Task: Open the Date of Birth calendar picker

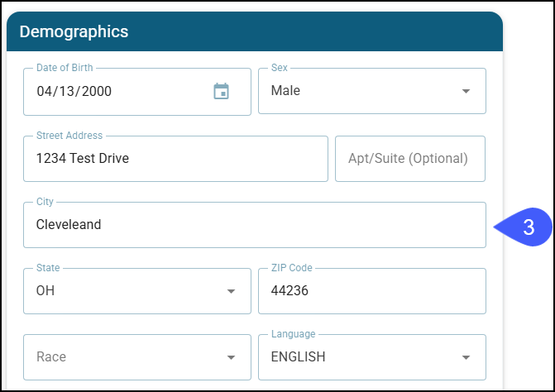Action: click(x=221, y=91)
